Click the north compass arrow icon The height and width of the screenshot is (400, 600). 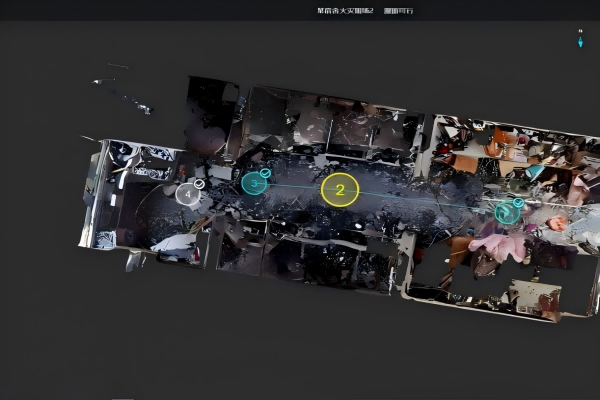click(580, 39)
